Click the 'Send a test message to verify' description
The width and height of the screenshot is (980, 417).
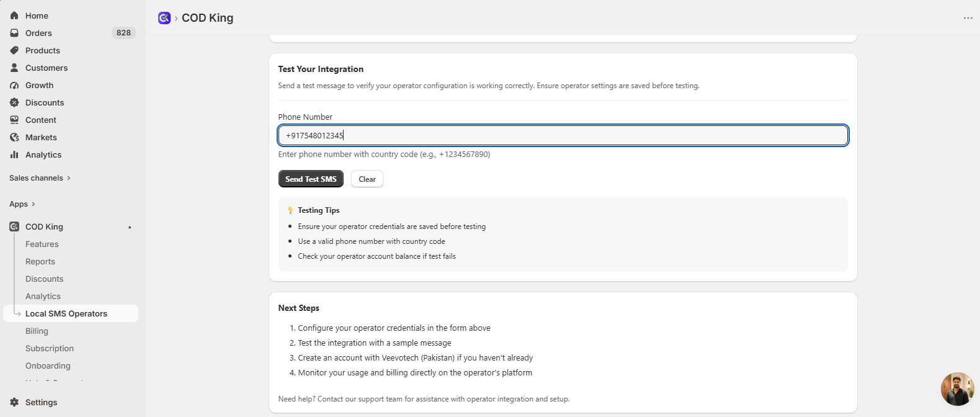coord(489,86)
